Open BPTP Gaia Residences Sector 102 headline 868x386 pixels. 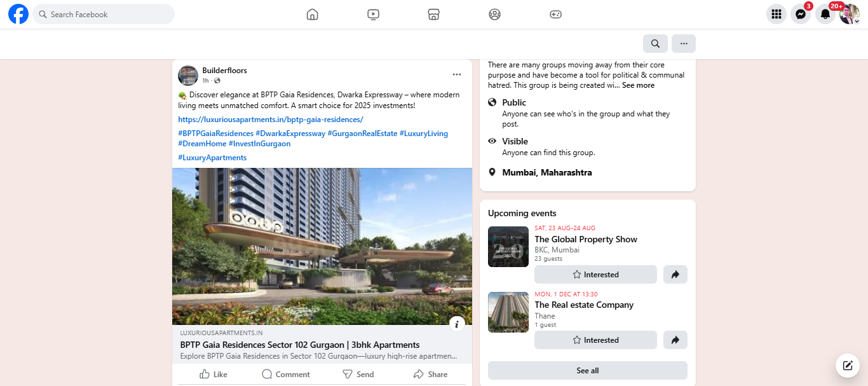point(300,345)
